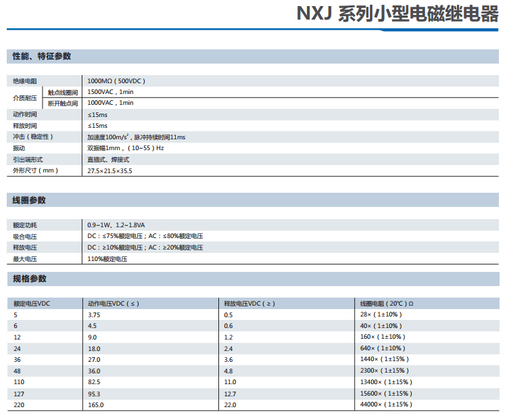Viewport: 507px width, 420px height.
Task: Select the 引出端形式 label
Action: 28,160
